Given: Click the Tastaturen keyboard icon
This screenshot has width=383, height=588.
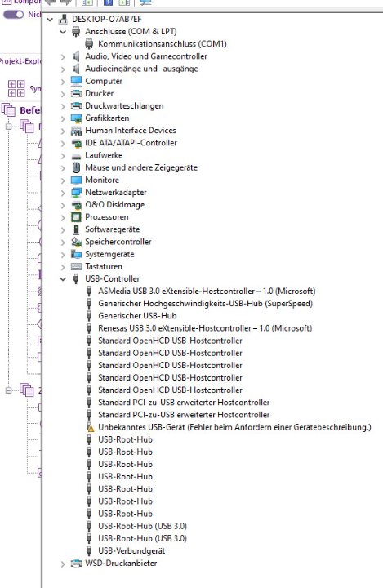Looking at the screenshot, I should click(76, 266).
